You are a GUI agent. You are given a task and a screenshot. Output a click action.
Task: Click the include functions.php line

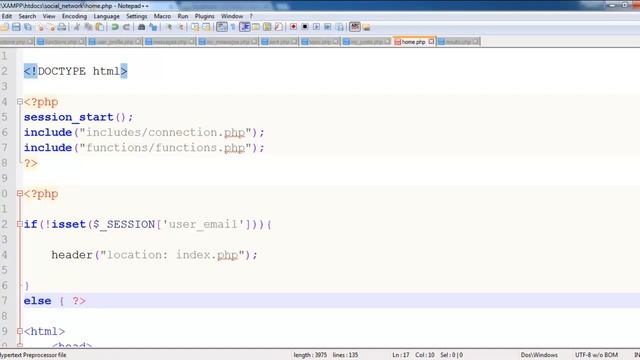(144, 148)
